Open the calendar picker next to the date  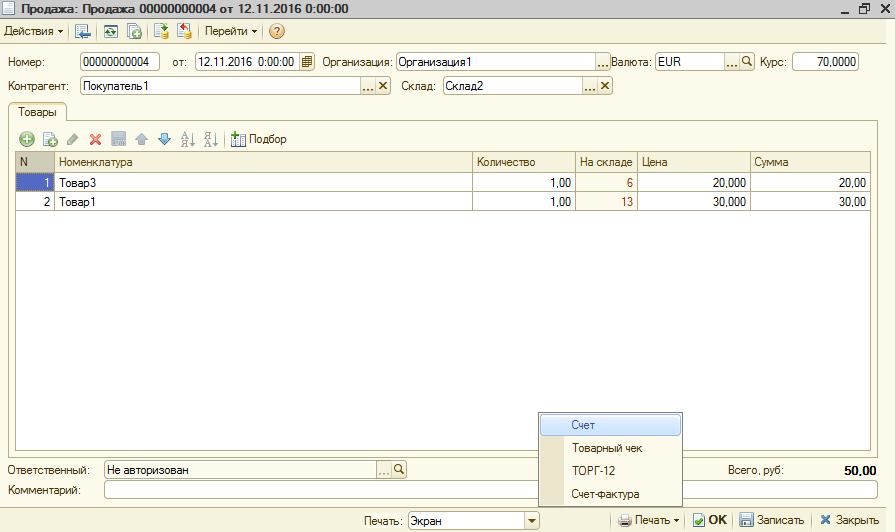307,62
